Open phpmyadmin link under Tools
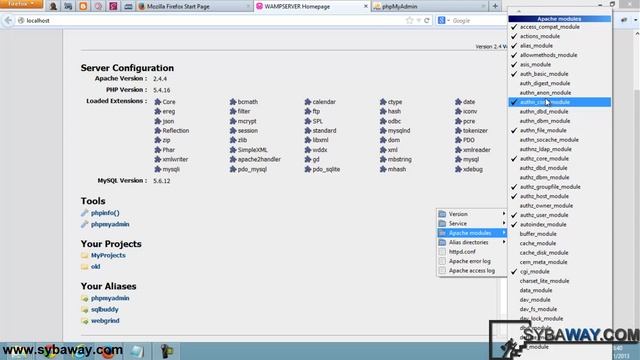Viewport: 640px width, 360px height. tap(110, 224)
